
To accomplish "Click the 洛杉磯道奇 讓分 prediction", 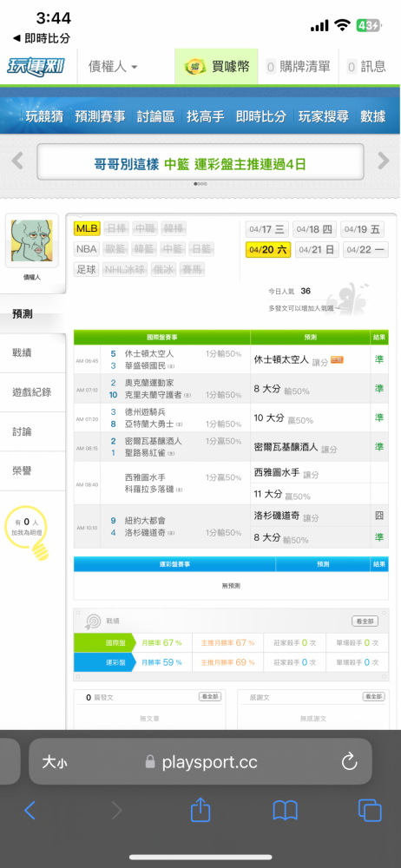I will pos(286,516).
